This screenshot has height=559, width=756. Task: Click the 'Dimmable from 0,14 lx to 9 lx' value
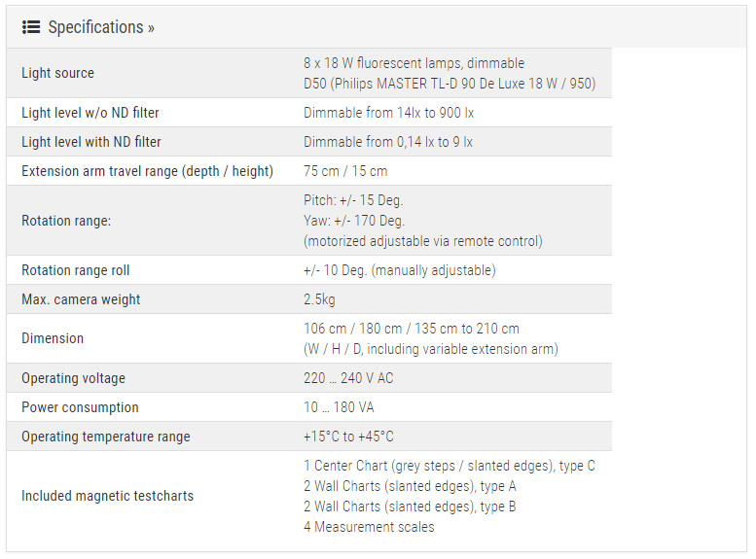[388, 142]
